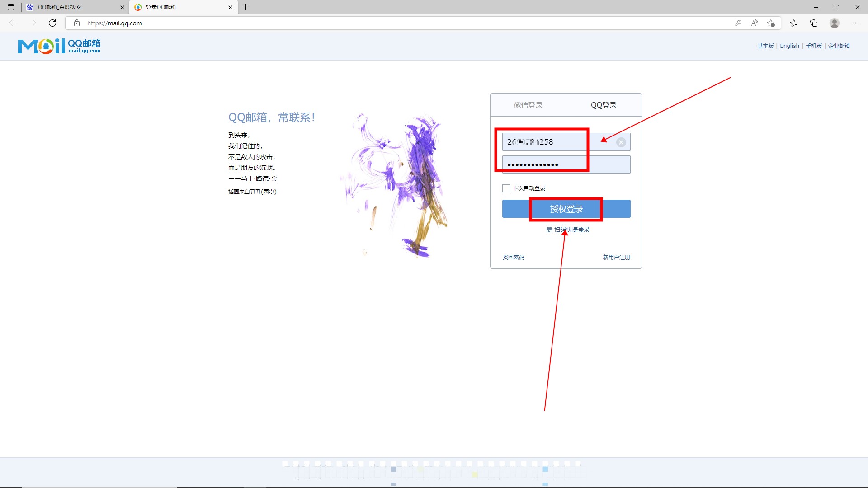Open the collections panel

pyautogui.click(x=814, y=23)
